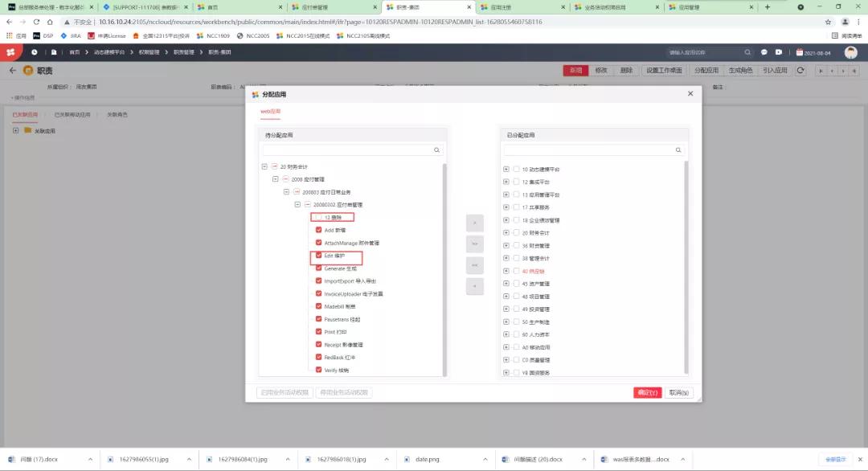Click the single right arrow transfer button
The height and width of the screenshot is (471, 868).
(x=474, y=223)
